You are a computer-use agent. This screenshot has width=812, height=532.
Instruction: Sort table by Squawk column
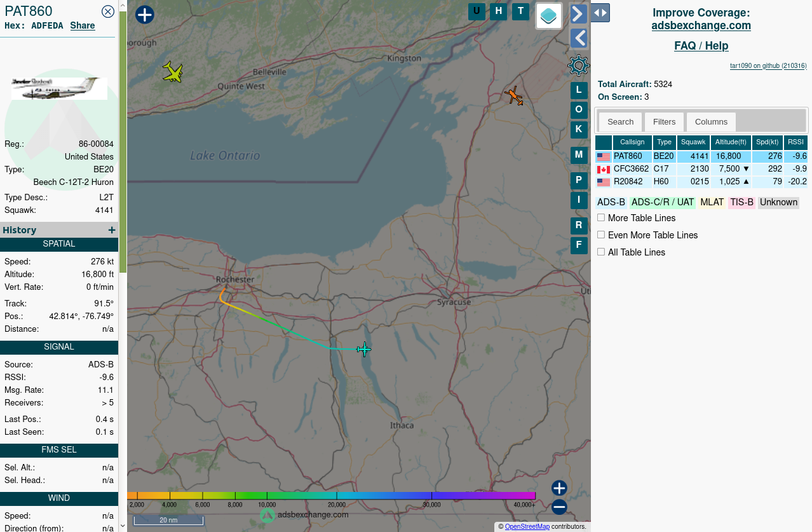point(693,142)
